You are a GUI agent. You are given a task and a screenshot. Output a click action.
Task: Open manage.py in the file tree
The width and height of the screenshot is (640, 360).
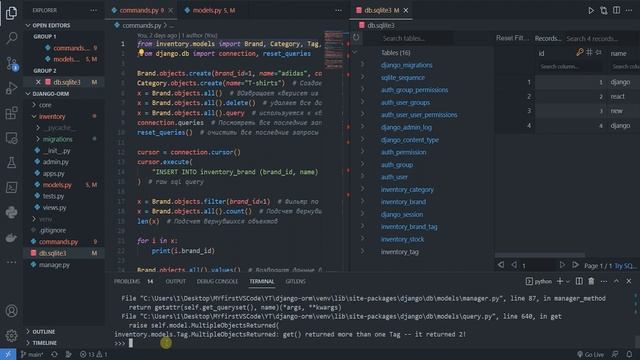(54, 265)
